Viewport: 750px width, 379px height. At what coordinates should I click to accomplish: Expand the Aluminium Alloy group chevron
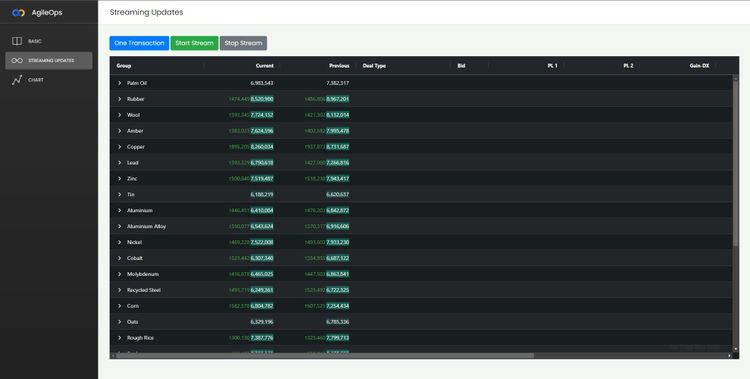click(x=120, y=226)
